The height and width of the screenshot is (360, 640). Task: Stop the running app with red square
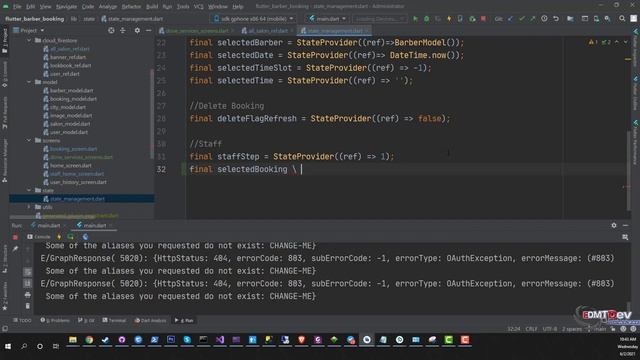[483, 19]
